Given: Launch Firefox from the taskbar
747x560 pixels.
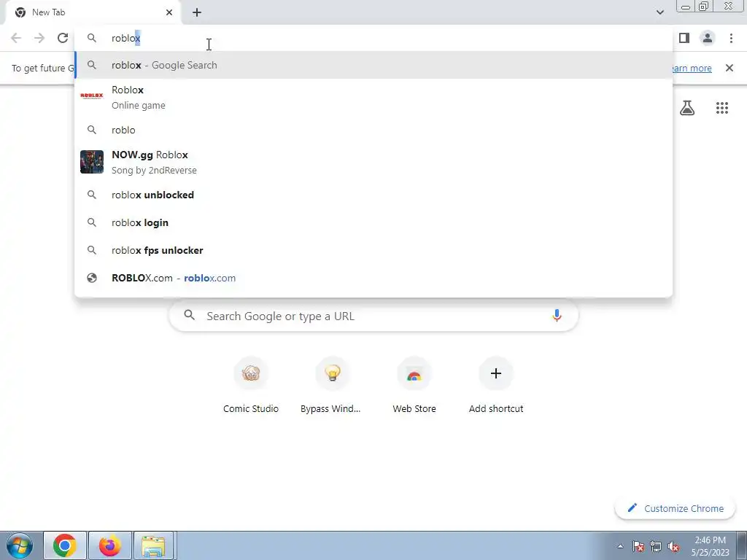Looking at the screenshot, I should point(109,545).
